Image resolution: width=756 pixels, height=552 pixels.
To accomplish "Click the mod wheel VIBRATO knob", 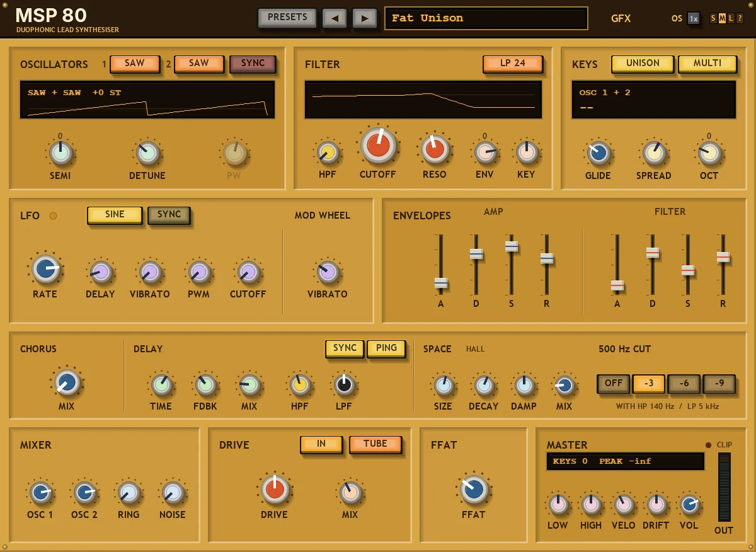I will point(328,272).
